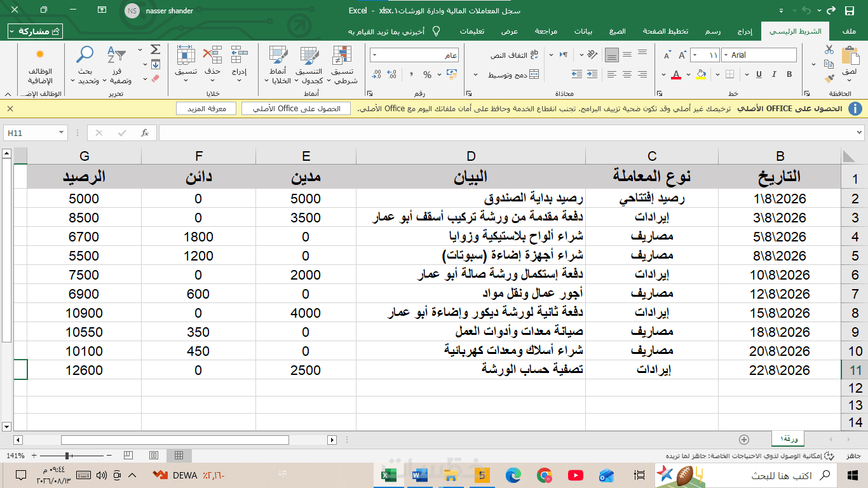Toggle Italic formatting
This screenshot has width=868, height=488.
point(775,74)
